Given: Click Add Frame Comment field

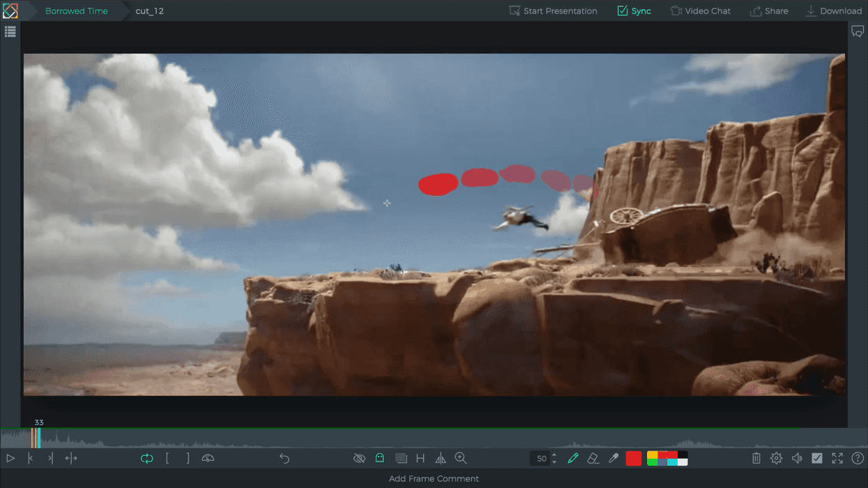Looking at the screenshot, I should tap(434, 479).
